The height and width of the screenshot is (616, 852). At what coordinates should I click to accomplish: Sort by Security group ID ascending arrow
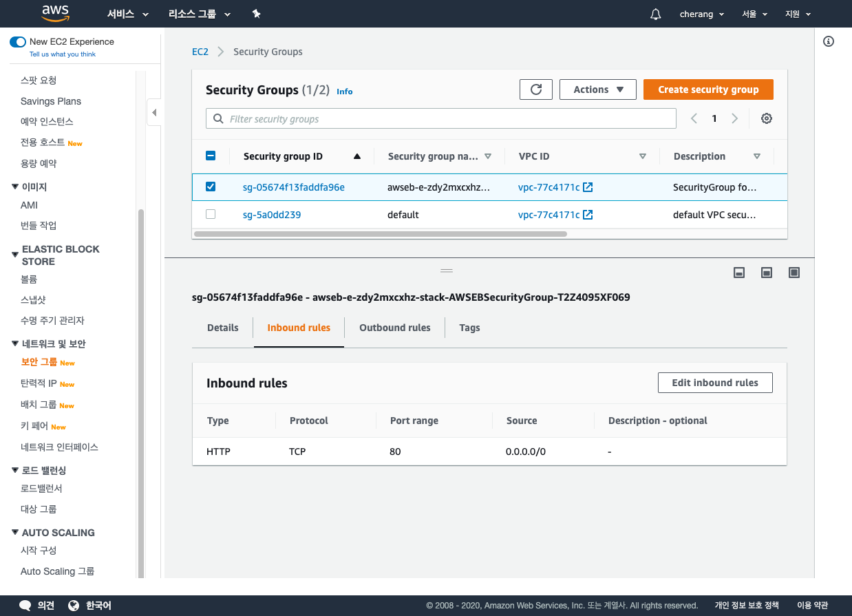tap(356, 156)
